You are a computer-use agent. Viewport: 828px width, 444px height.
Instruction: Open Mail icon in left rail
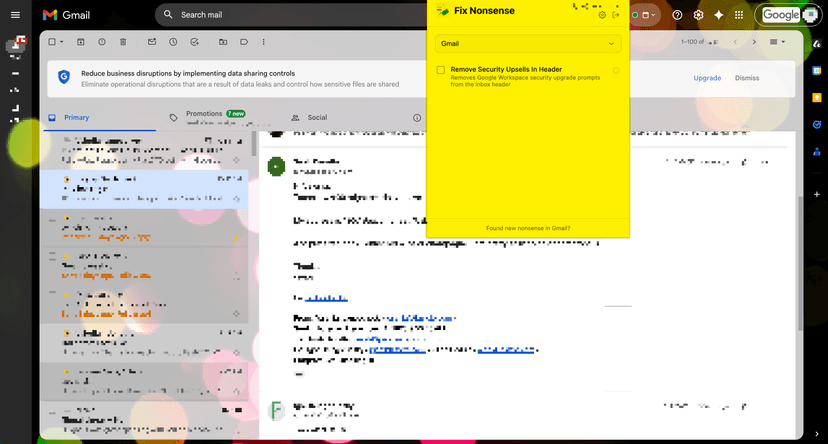tap(15, 46)
